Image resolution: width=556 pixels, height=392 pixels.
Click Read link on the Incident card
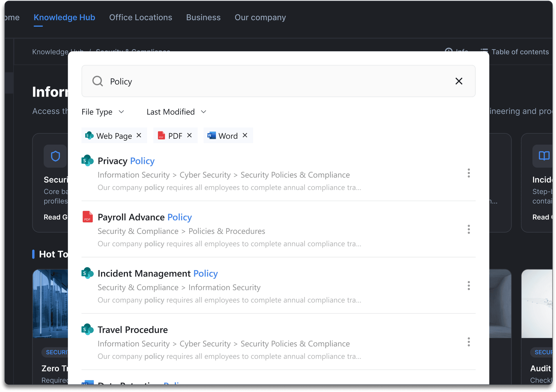point(542,217)
